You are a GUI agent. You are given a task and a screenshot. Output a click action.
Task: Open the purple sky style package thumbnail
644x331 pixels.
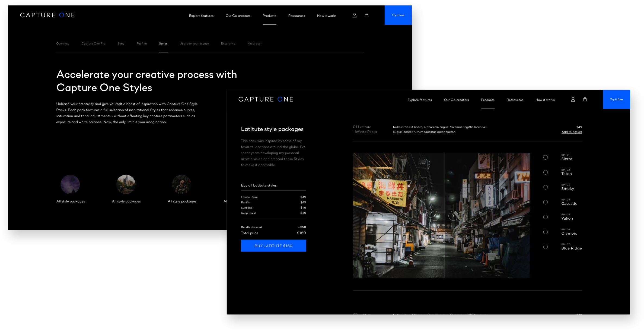point(70,184)
